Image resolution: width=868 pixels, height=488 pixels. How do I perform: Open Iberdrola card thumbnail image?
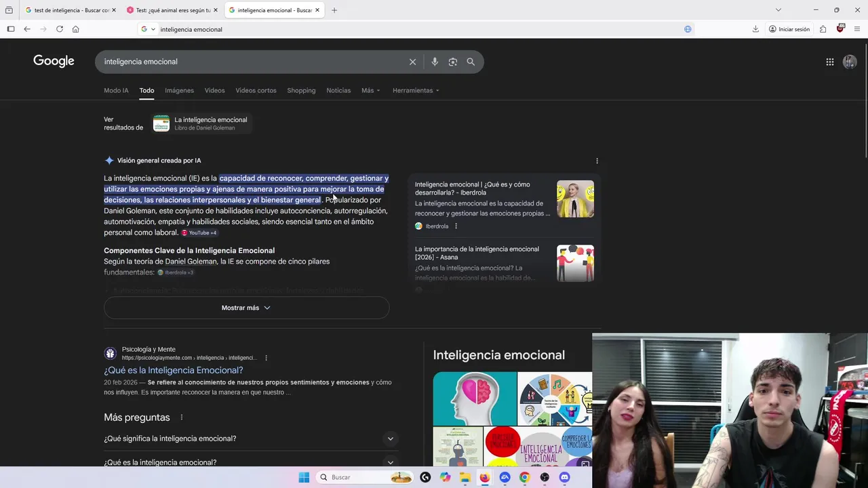(575, 199)
